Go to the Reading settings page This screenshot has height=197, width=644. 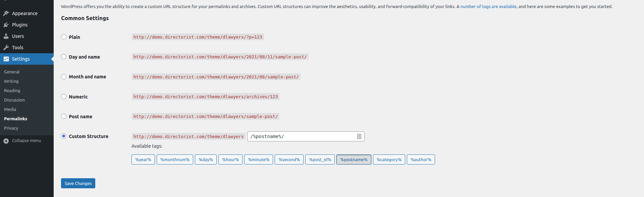click(x=12, y=91)
